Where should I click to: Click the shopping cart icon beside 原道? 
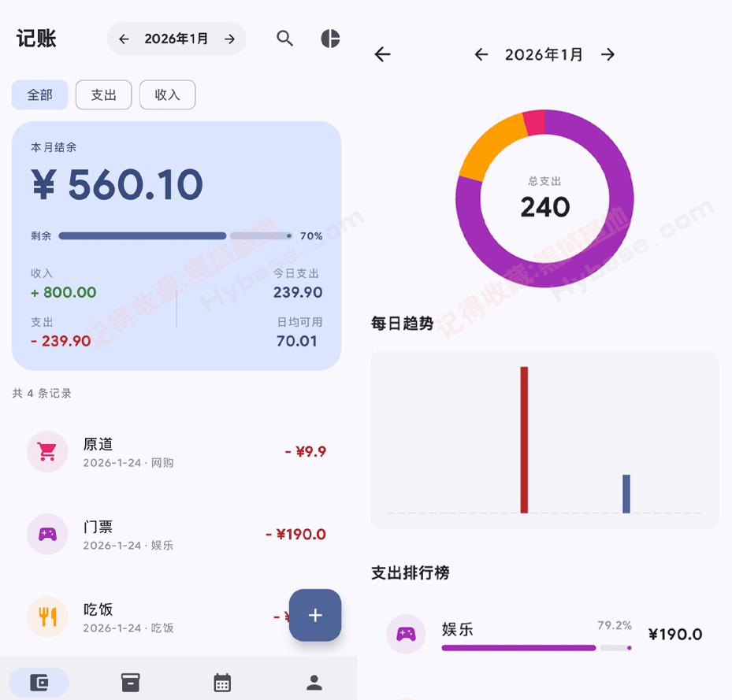47,451
